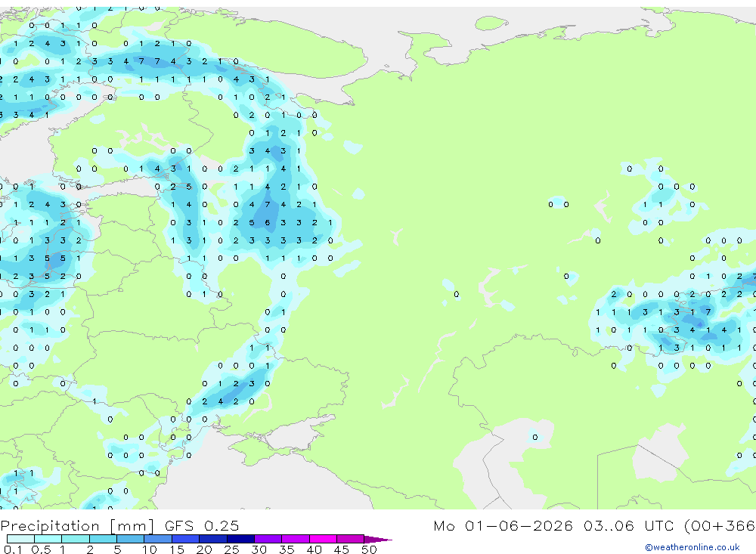Select the 35–40 mm legend color box
The height and width of the screenshot is (554, 756).
tap(296, 539)
